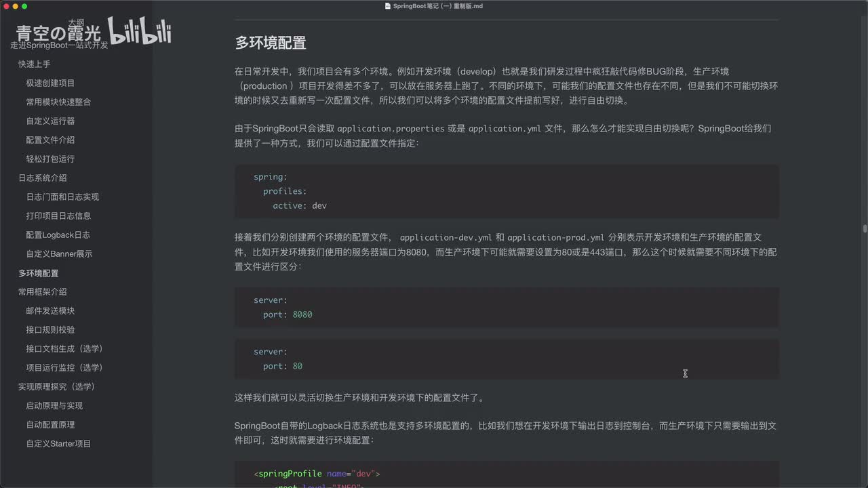Click the vertical scrollbar thumb
Image resolution: width=868 pixels, height=488 pixels.
[865, 228]
